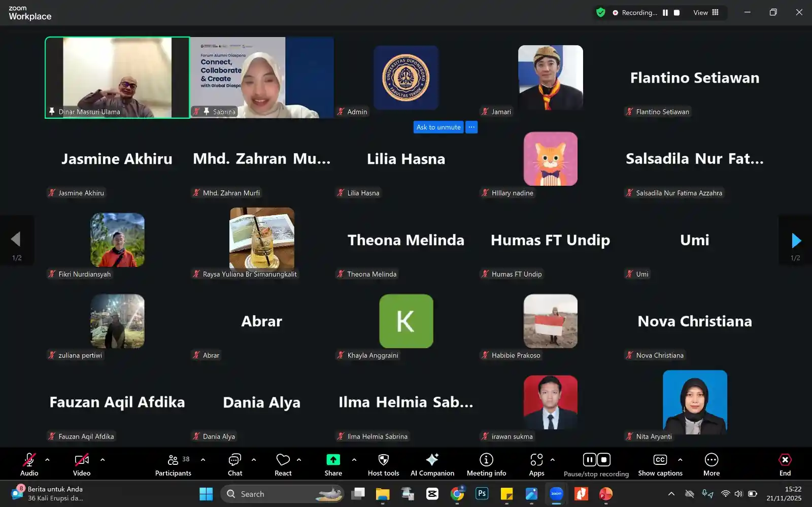Open the Apps menu icon
The image size is (812, 507).
[x=536, y=464]
